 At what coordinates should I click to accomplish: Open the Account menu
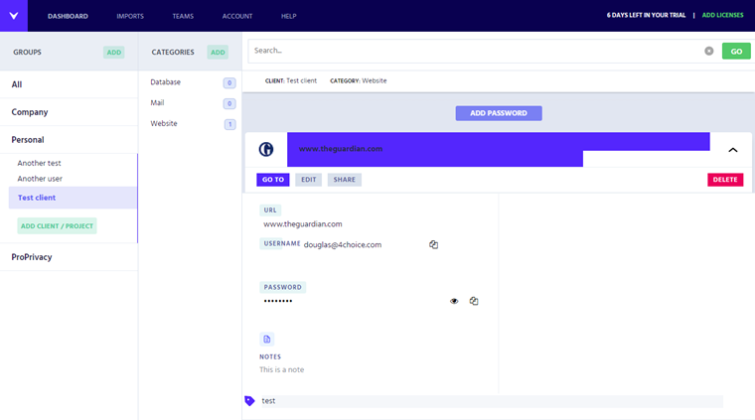point(237,16)
